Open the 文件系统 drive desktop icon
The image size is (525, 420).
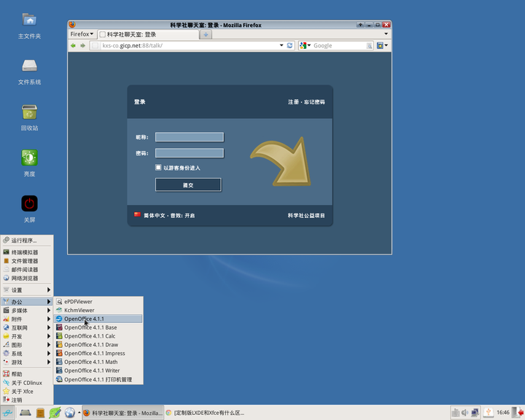click(29, 66)
